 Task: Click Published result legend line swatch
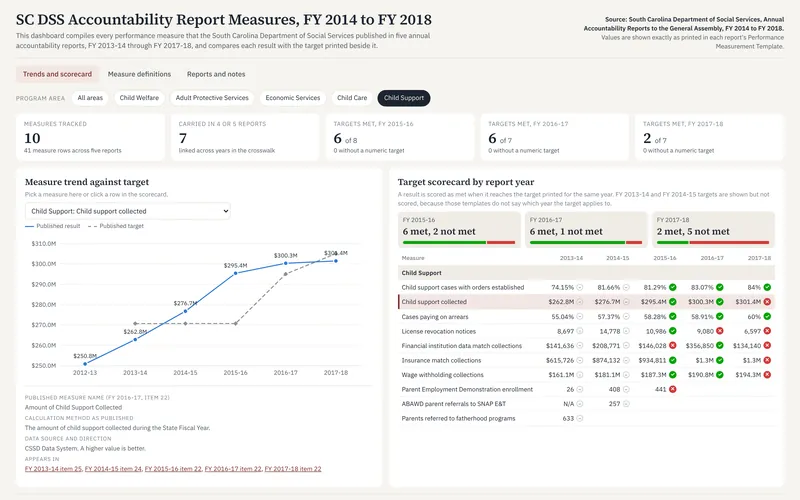[x=30, y=226]
